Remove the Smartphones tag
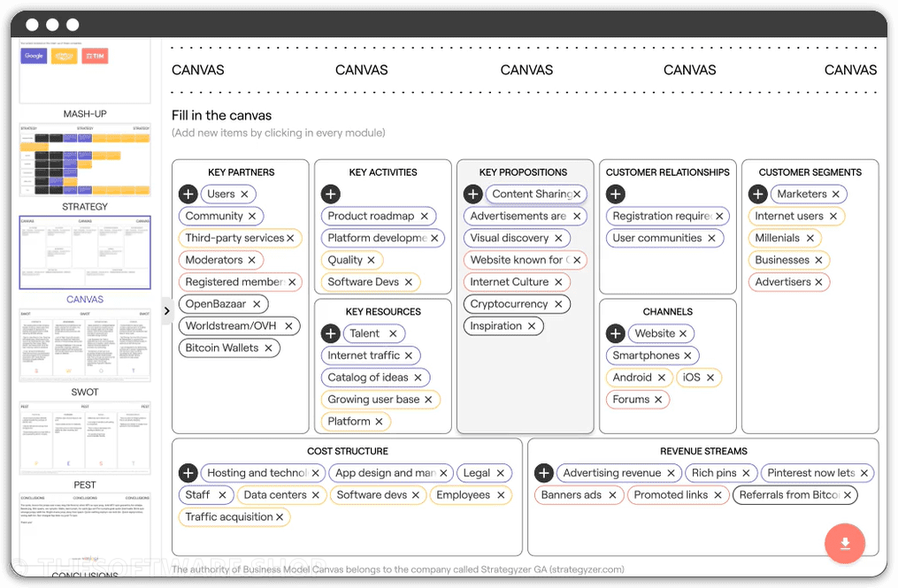This screenshot has height=588, width=898. pyautogui.click(x=687, y=355)
